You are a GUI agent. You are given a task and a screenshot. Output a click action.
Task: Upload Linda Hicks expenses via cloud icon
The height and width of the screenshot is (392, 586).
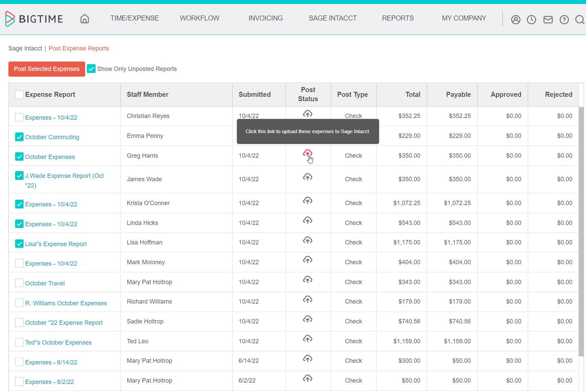tap(308, 221)
